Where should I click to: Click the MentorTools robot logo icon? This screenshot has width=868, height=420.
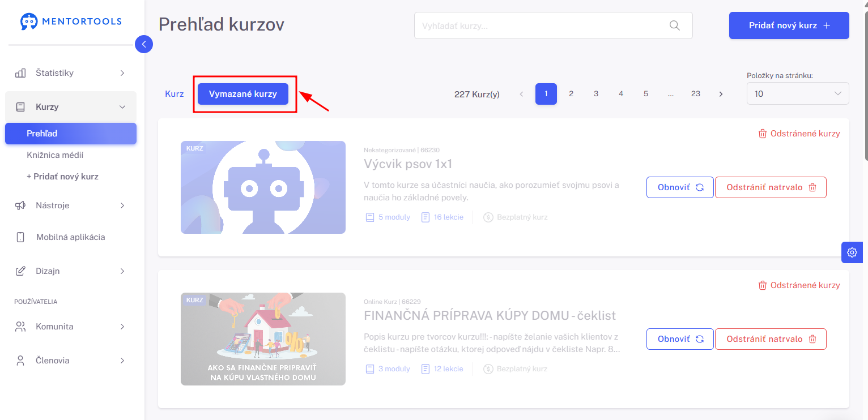(x=28, y=22)
